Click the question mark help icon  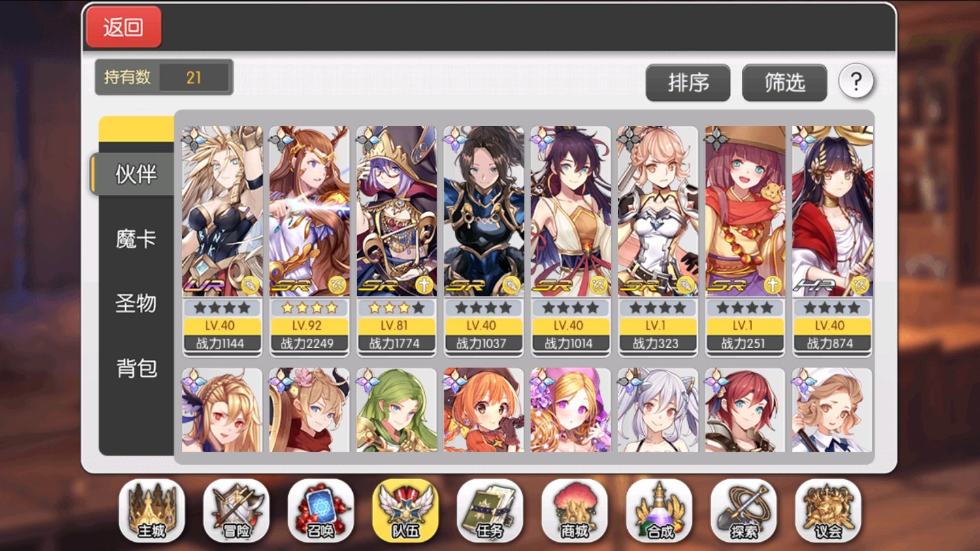coord(856,82)
